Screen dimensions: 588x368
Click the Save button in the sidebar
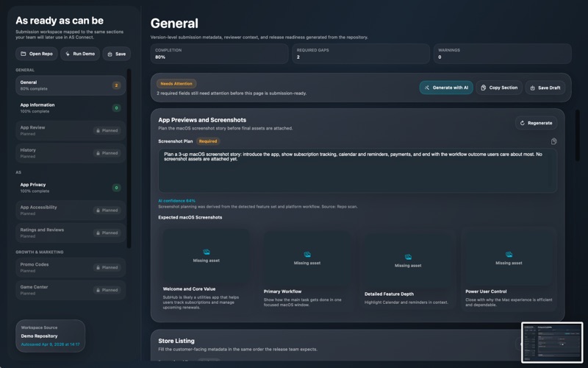pyautogui.click(x=116, y=54)
